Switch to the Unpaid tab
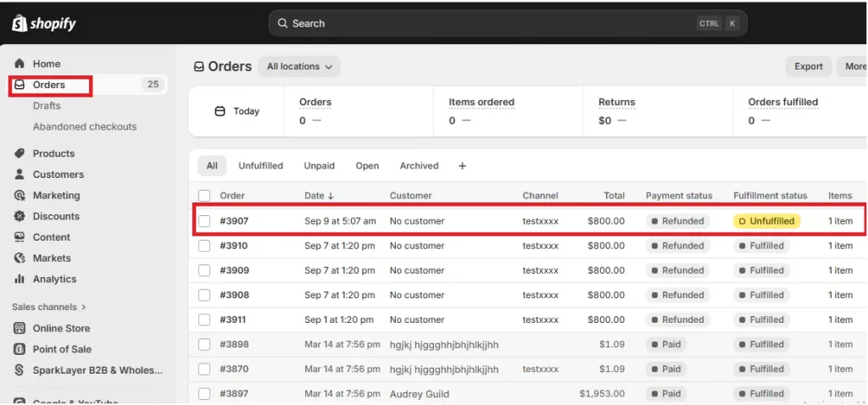 [320, 166]
